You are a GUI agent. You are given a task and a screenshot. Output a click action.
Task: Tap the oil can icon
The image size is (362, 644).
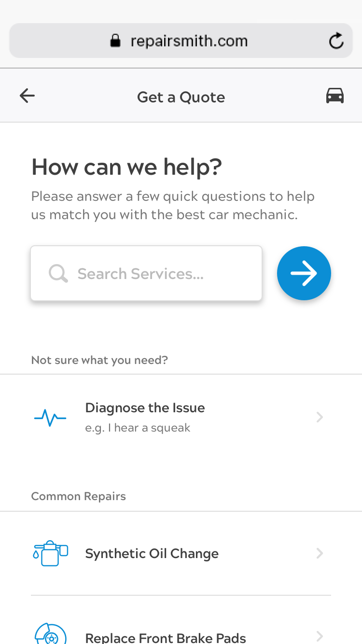(50, 553)
